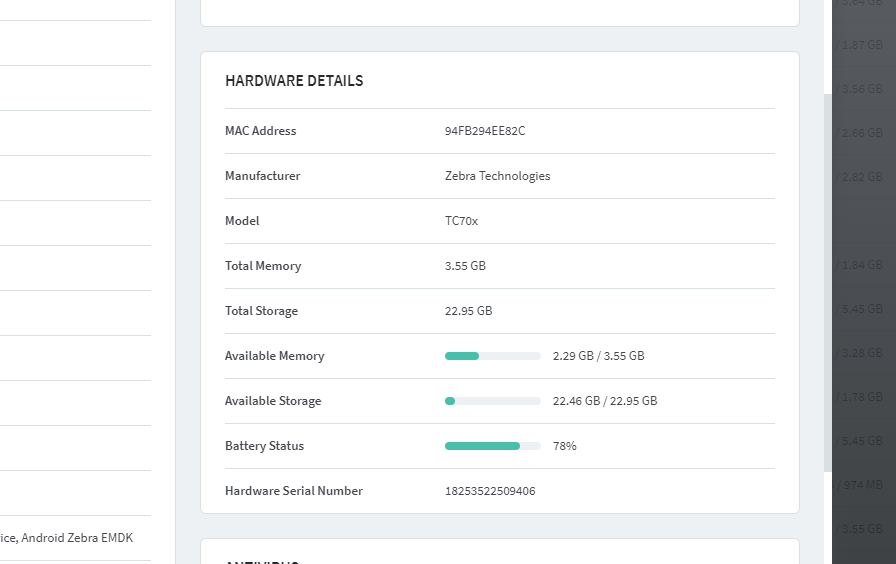Click the hardware serial number 18253522509406
896x564 pixels.
pos(490,491)
